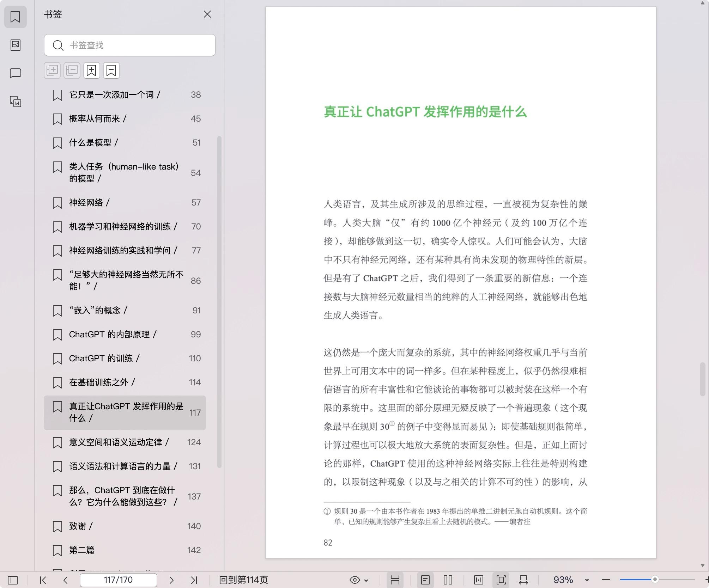This screenshot has height=588, width=709.
Task: Switch to two-page view
Action: pos(448,580)
